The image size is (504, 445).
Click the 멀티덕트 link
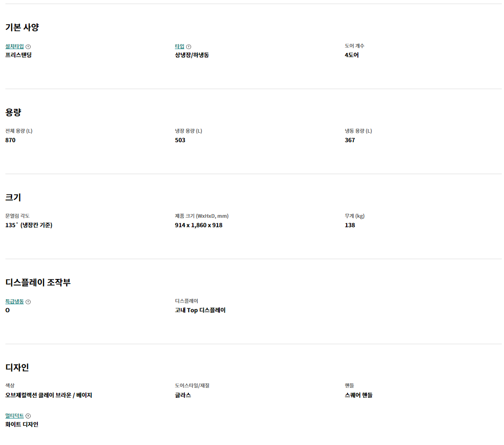point(14,416)
